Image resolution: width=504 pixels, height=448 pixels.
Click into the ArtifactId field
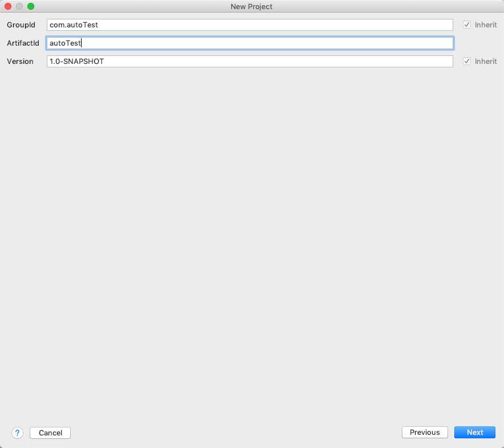pos(250,43)
